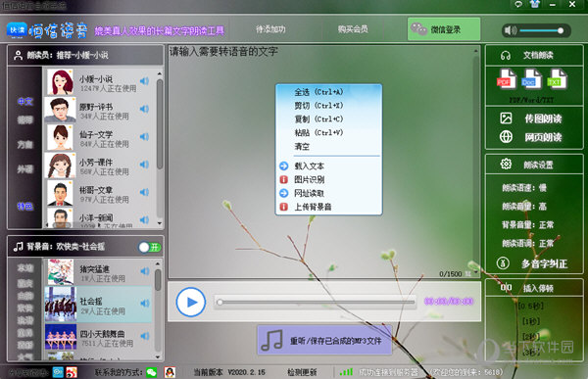588x379 pixels.
Task: Preview 社会摇 background music with speaker icon
Action: coord(145,303)
